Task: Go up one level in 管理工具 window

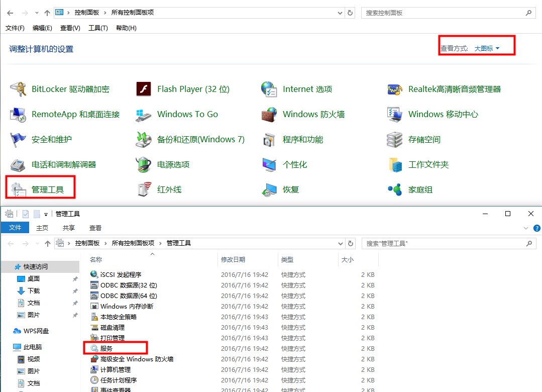Action: [x=48, y=244]
